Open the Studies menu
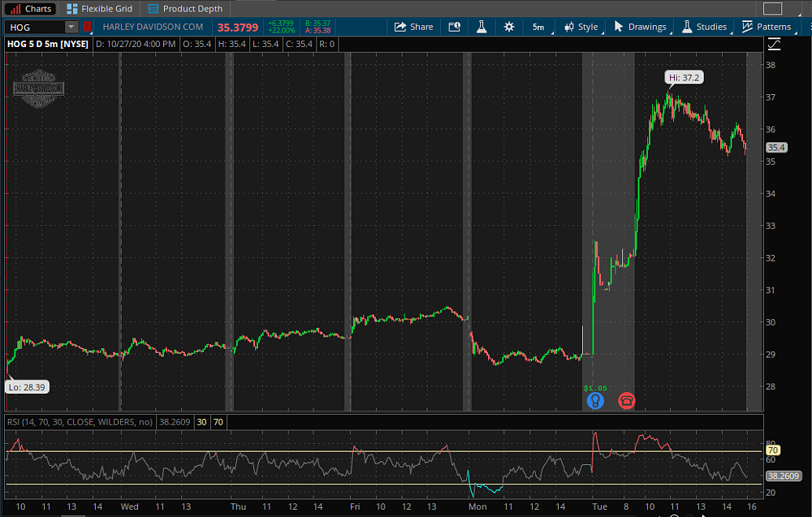 (703, 27)
